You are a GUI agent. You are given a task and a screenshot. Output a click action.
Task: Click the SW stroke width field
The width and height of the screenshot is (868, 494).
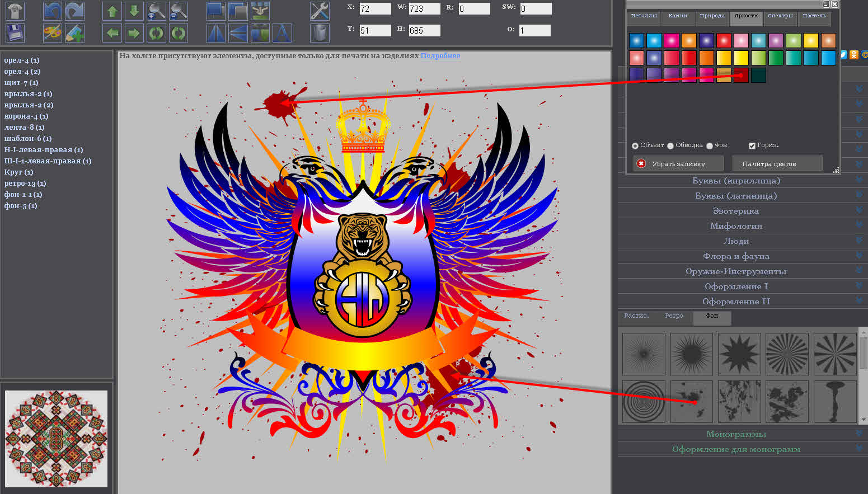coord(536,8)
